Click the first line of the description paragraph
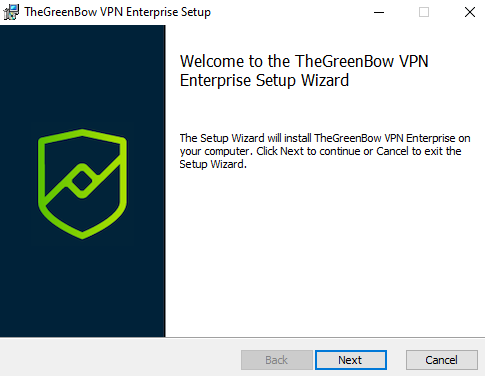Image resolution: width=485 pixels, height=376 pixels. [x=325, y=138]
